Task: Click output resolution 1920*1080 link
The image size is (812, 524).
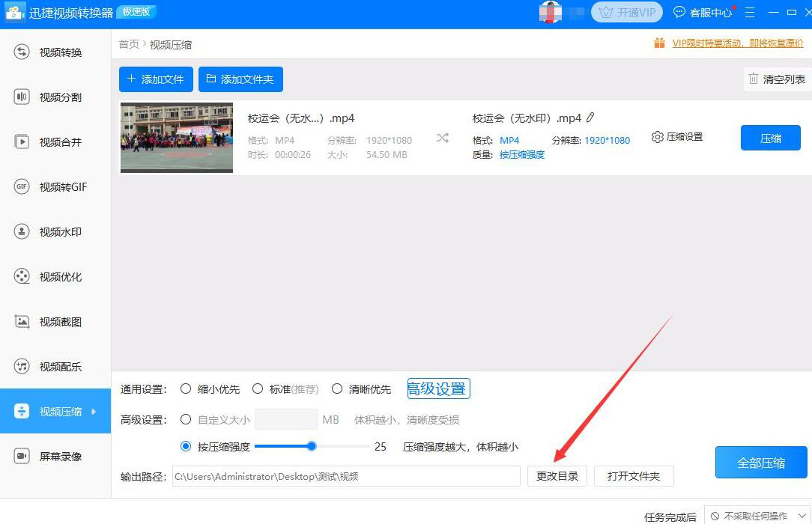Action: click(x=607, y=140)
